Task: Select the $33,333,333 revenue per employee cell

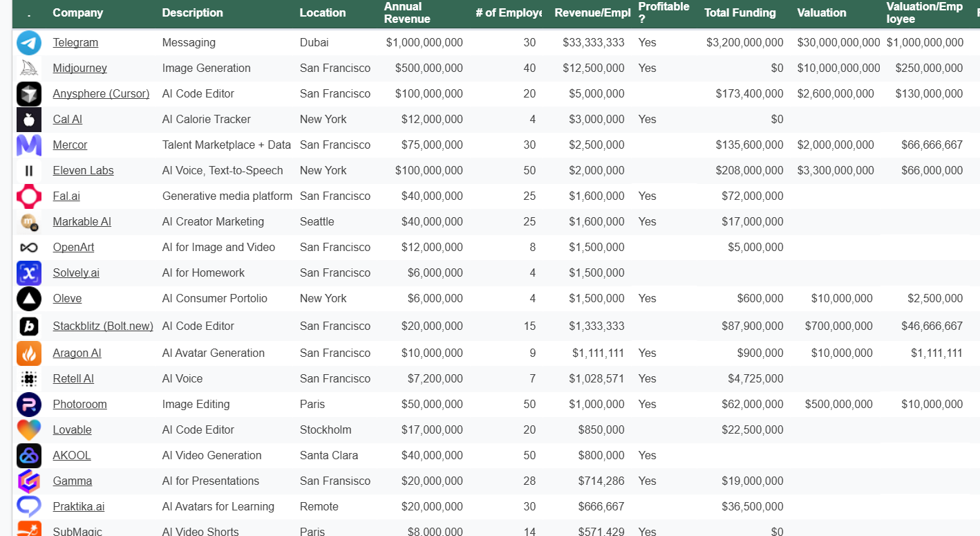Action: coord(594,43)
